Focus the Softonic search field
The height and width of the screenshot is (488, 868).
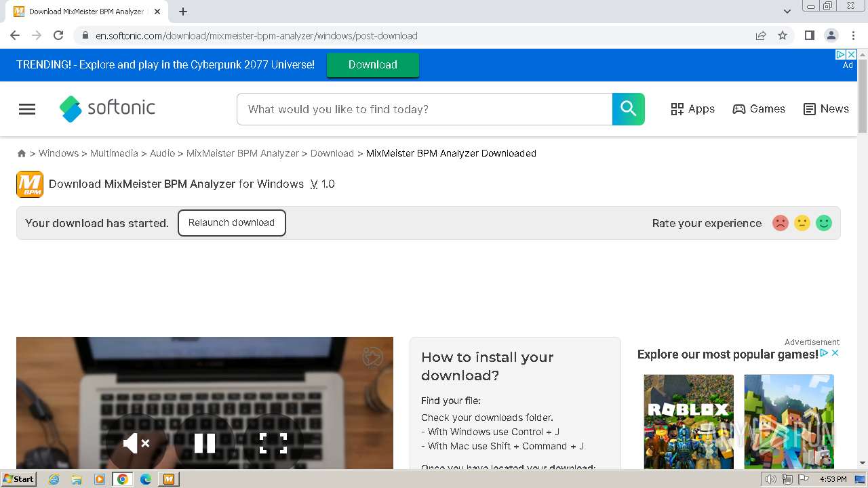(x=425, y=109)
